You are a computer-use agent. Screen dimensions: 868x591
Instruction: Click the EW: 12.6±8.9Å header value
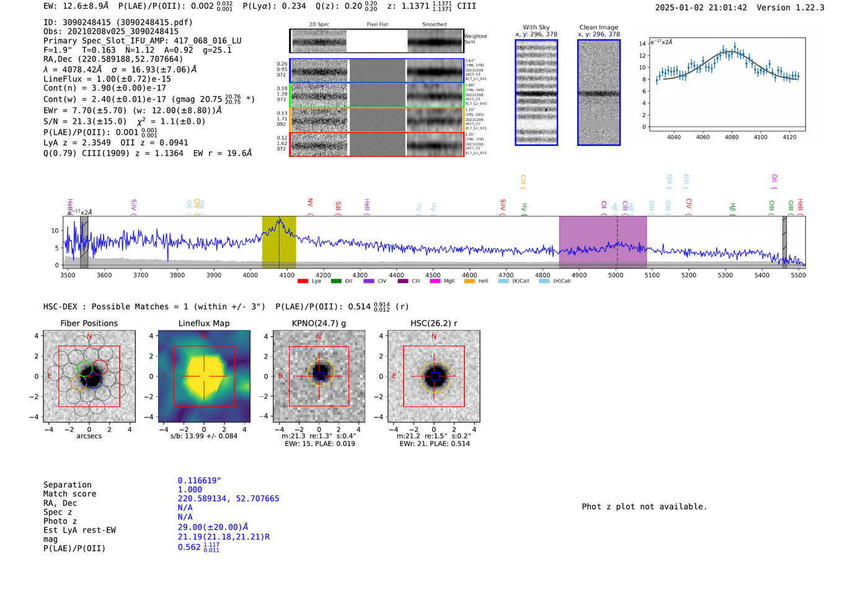(x=76, y=6)
